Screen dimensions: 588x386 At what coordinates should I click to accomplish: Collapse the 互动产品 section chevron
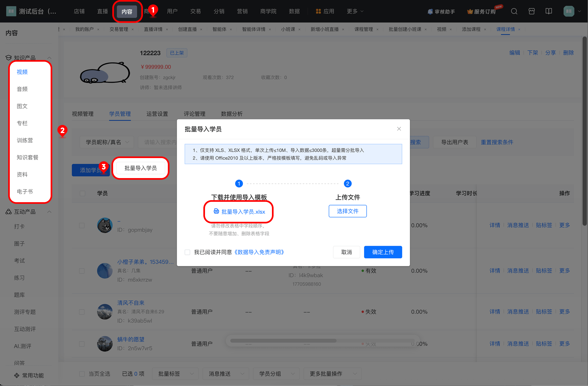click(x=49, y=212)
